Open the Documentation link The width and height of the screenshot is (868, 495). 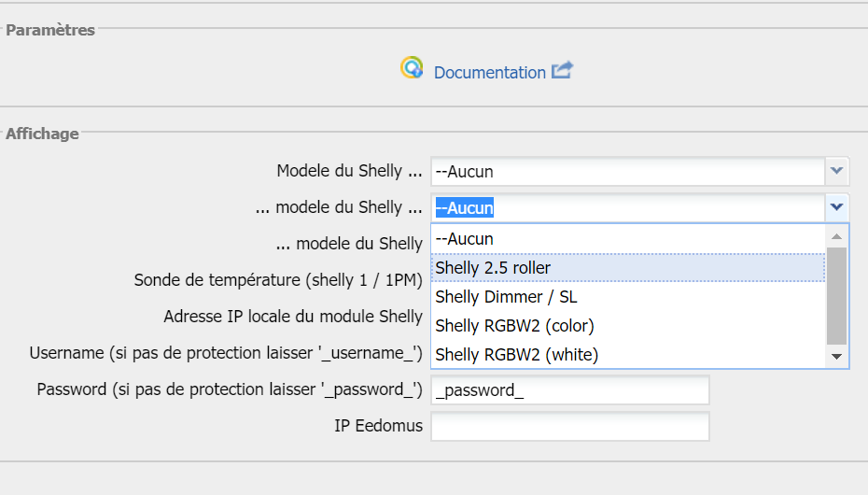tap(489, 73)
